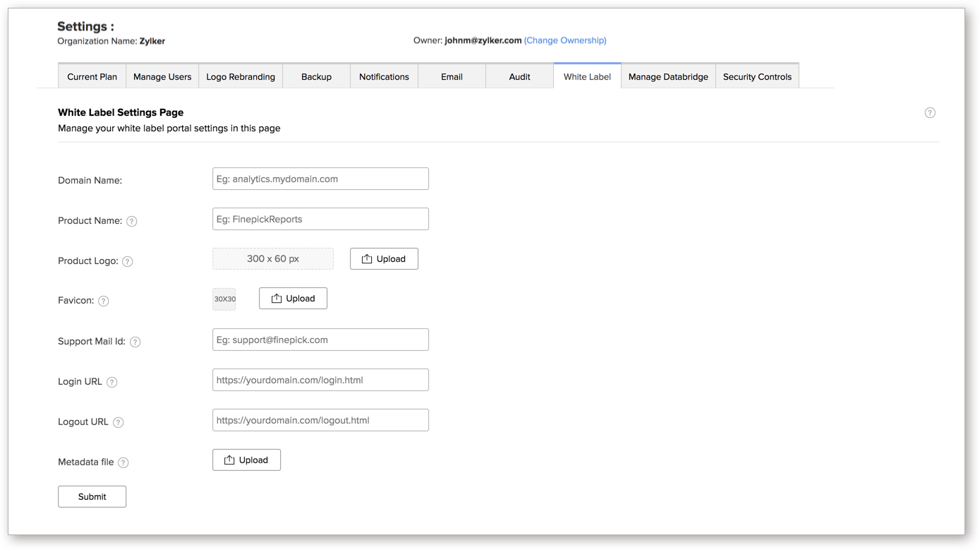Switch to the Current Plan tab
980x550 pixels.
coord(92,77)
